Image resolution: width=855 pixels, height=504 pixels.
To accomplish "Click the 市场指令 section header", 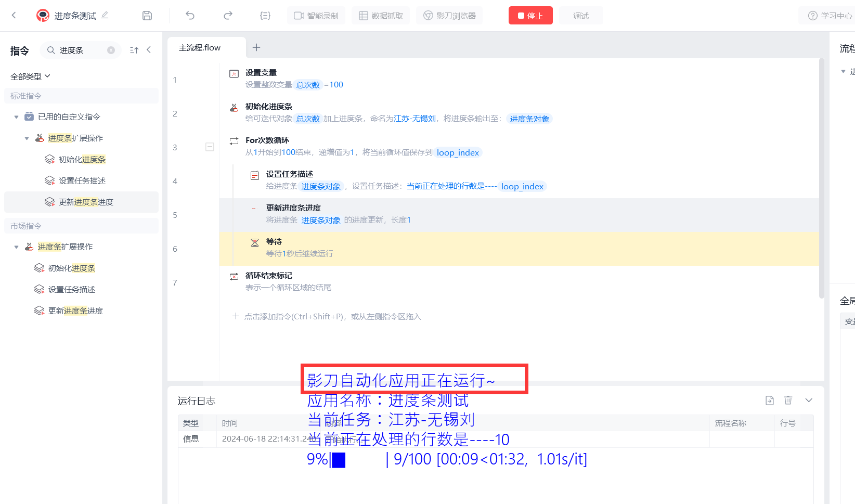I will click(x=81, y=226).
